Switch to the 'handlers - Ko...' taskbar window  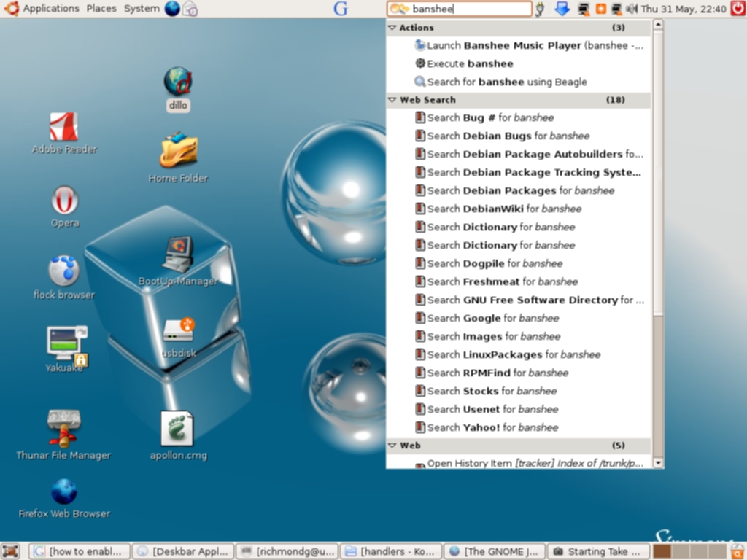pyautogui.click(x=391, y=551)
